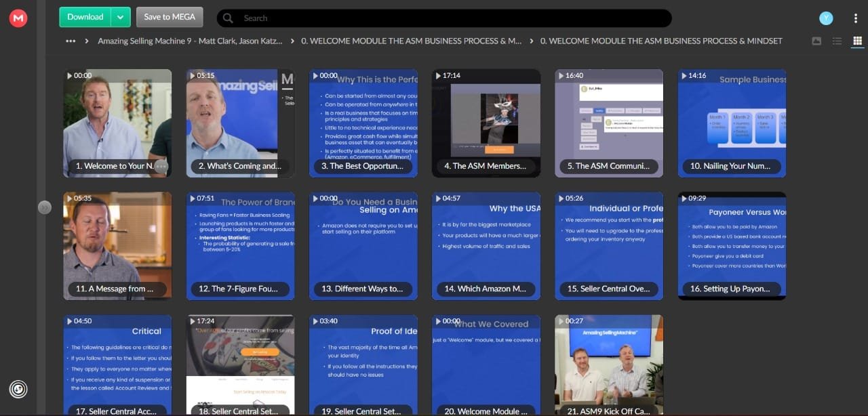Expand the Download options dropdown arrow

[x=121, y=17]
